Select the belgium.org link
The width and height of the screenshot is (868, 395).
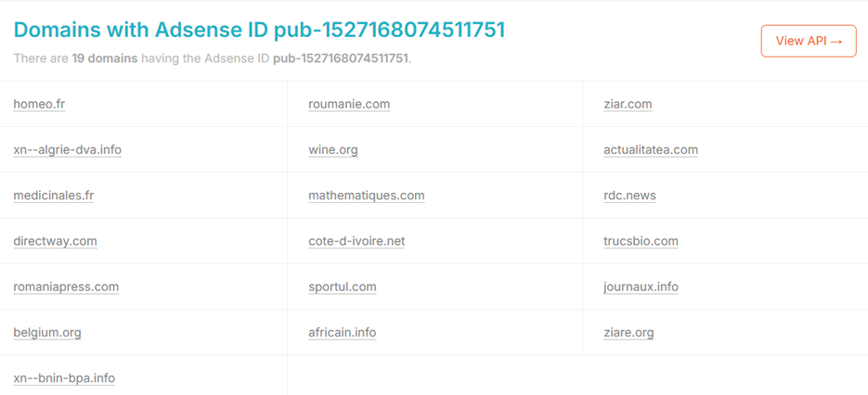tap(47, 333)
